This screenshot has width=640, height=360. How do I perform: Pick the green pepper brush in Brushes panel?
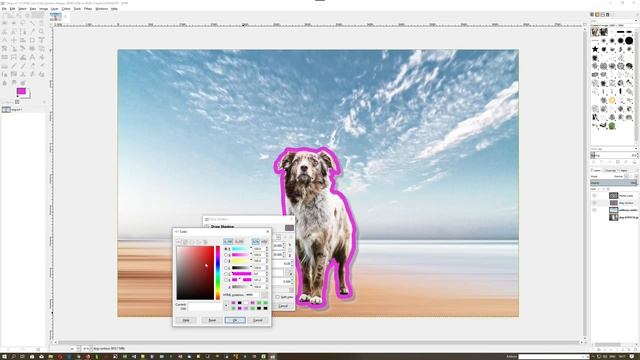pyautogui.click(x=612, y=126)
